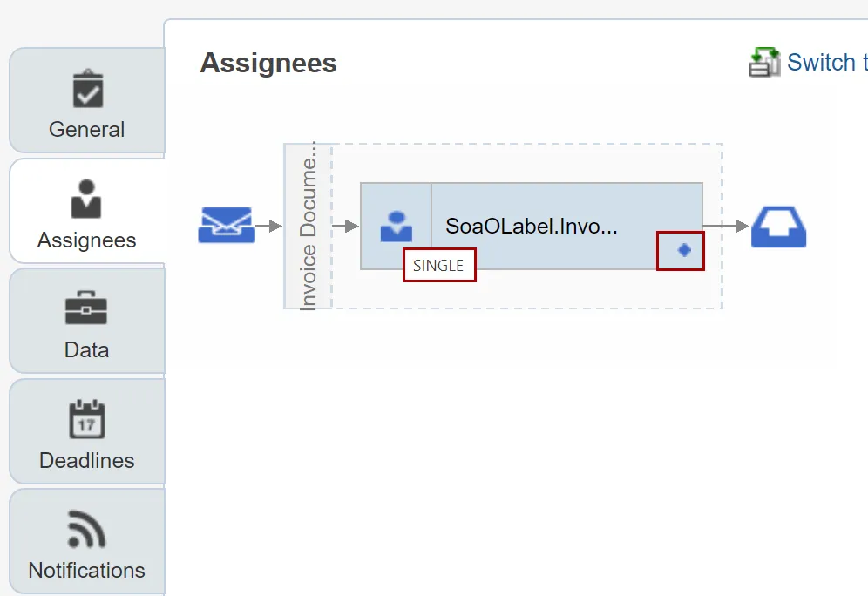Image resolution: width=868 pixels, height=596 pixels.
Task: Click the Data tab briefcase icon
Action: pos(87,309)
